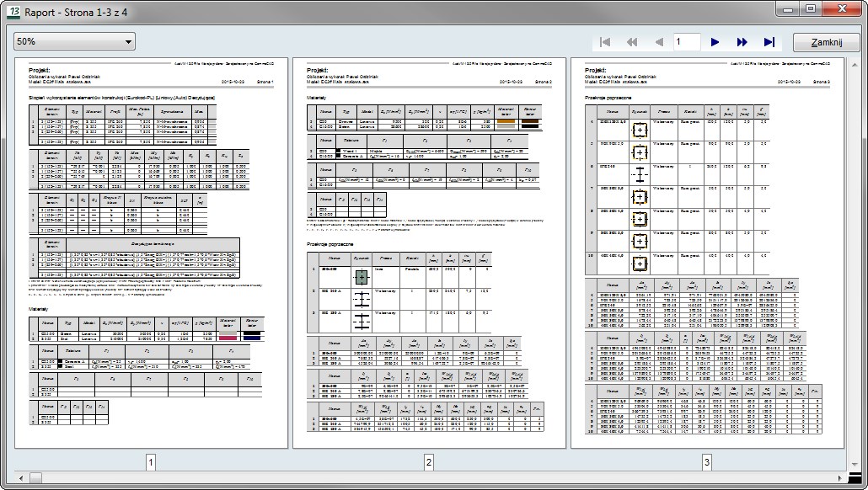Click the orange material color swatch on page 2

[506, 121]
